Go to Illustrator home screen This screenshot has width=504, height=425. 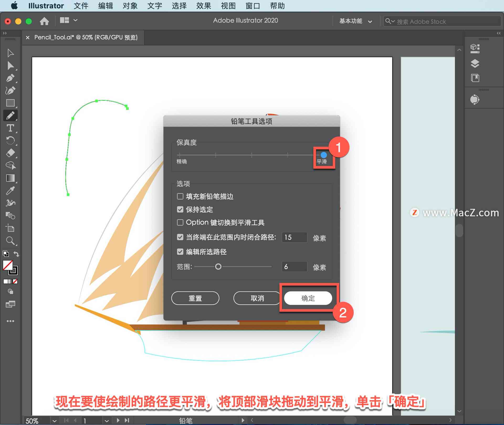[x=44, y=21]
